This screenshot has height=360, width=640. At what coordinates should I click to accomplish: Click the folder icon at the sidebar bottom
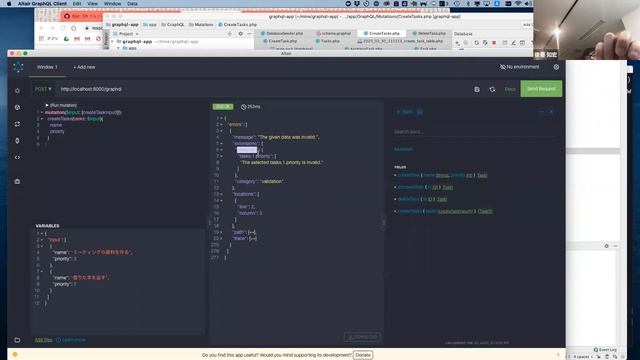click(x=17, y=340)
